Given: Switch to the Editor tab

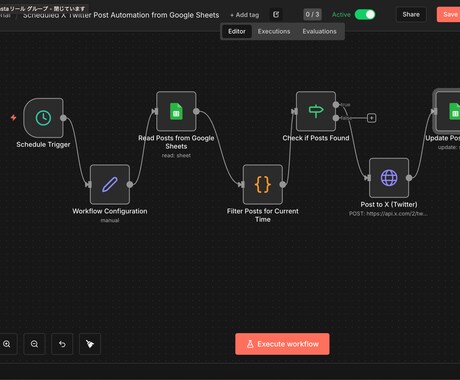Looking at the screenshot, I should [x=237, y=31].
